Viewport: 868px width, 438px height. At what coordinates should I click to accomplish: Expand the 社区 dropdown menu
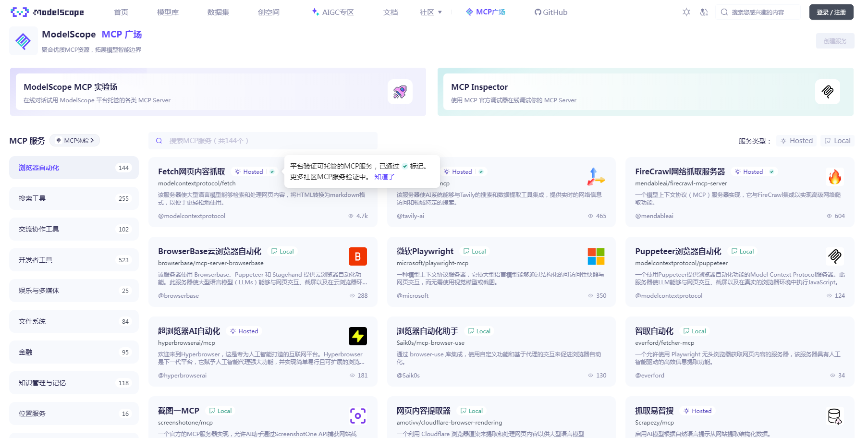tap(430, 12)
